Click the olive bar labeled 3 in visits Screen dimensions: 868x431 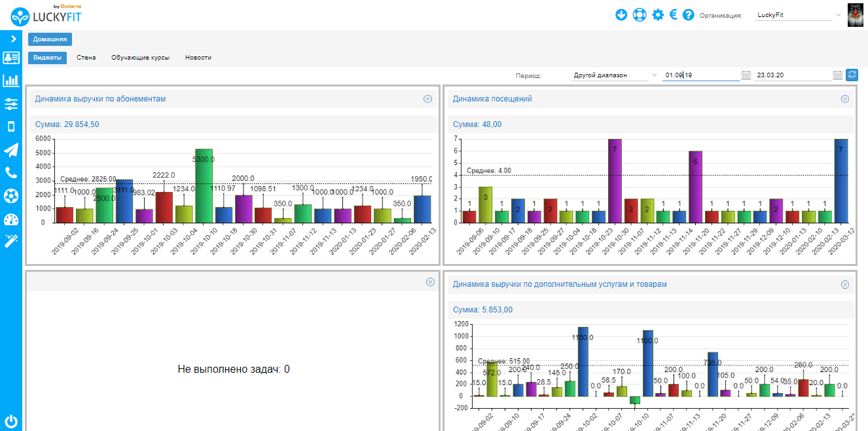(484, 204)
